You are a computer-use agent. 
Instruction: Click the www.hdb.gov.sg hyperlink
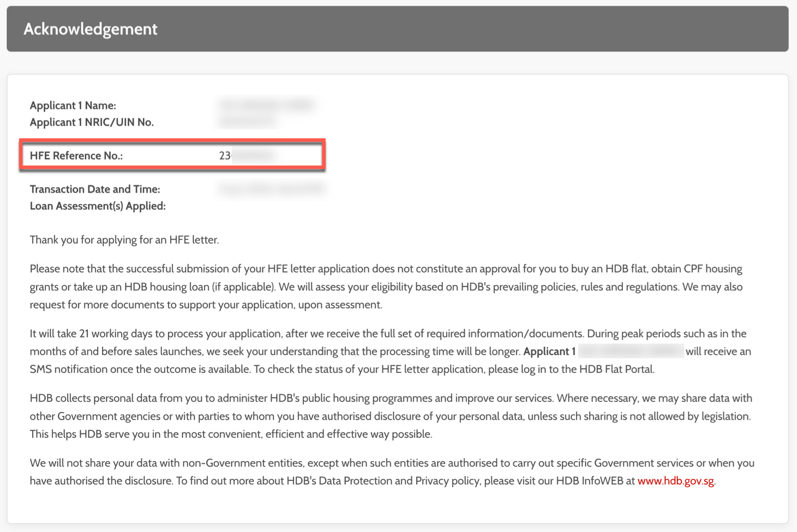(676, 481)
